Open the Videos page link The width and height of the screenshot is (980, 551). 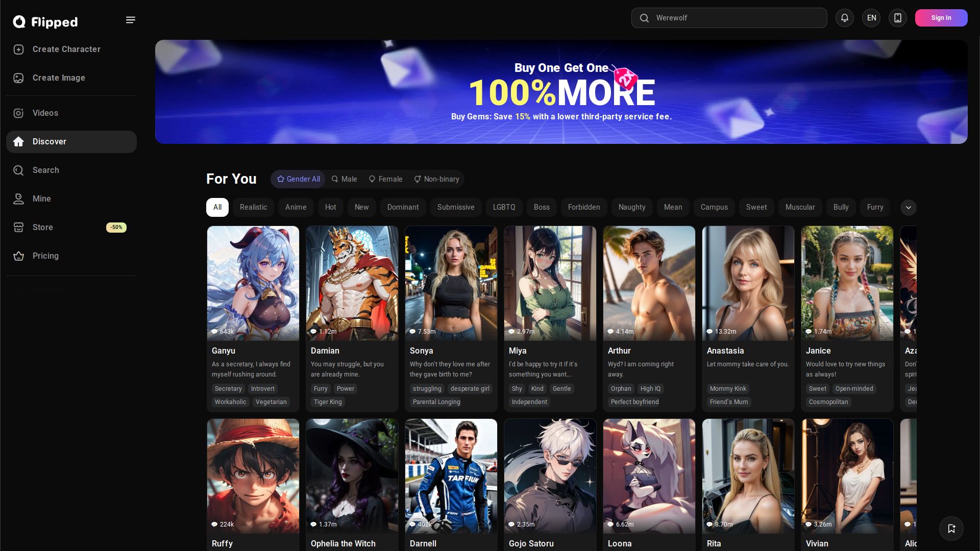point(71,113)
